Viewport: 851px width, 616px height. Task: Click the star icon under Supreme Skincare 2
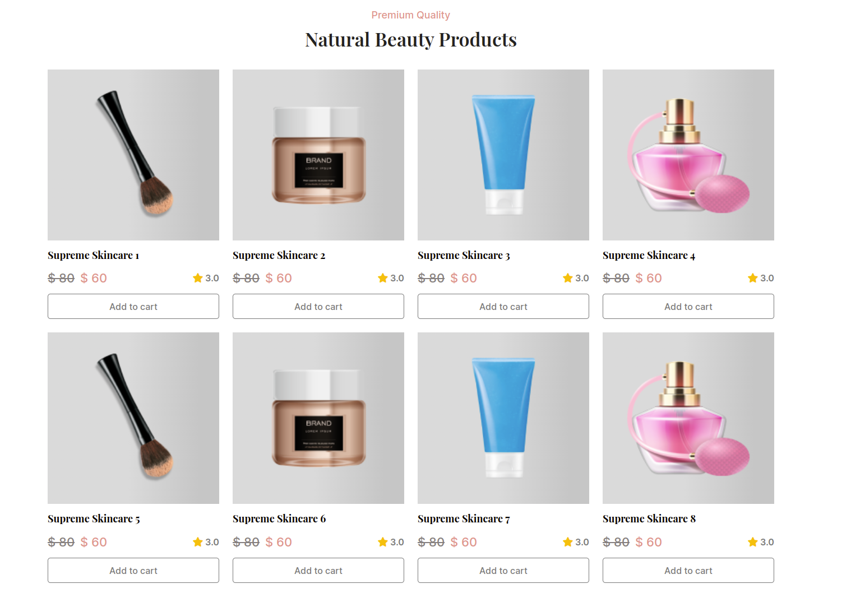coord(383,278)
